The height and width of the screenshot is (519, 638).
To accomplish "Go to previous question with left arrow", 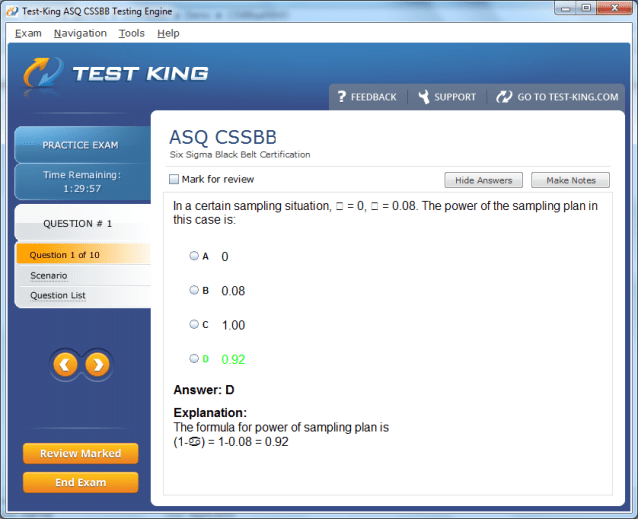I will pos(65,364).
